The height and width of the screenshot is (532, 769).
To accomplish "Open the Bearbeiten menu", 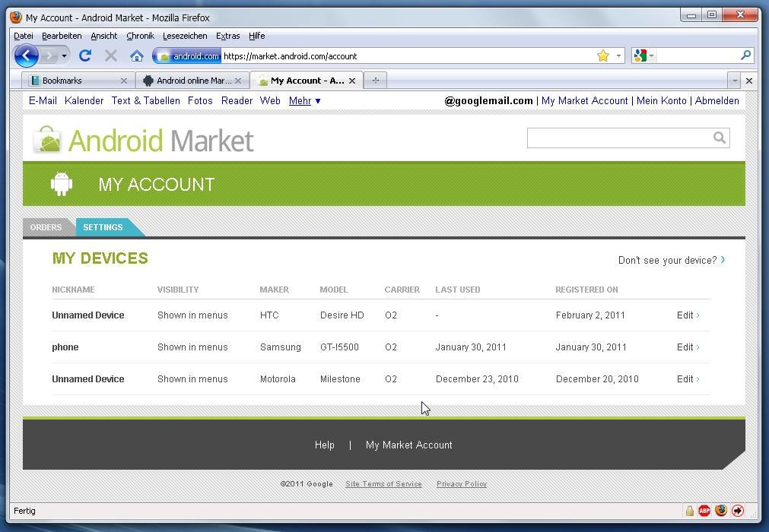I will (62, 36).
